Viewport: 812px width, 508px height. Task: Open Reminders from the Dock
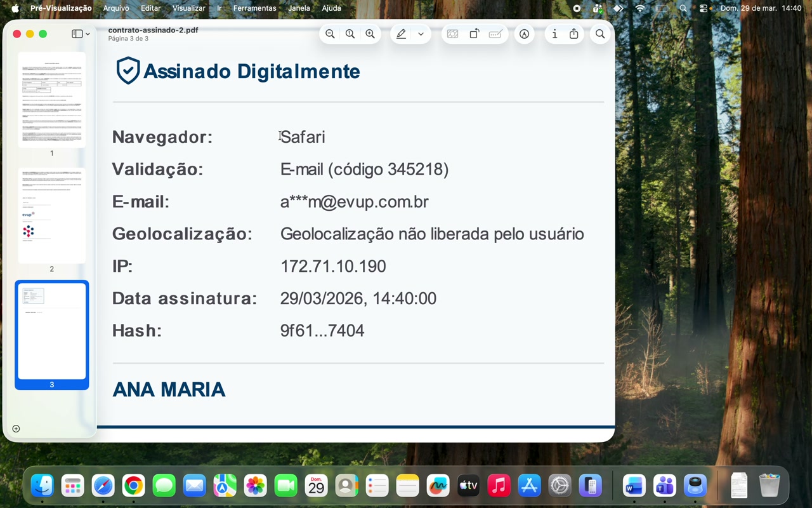click(x=377, y=486)
